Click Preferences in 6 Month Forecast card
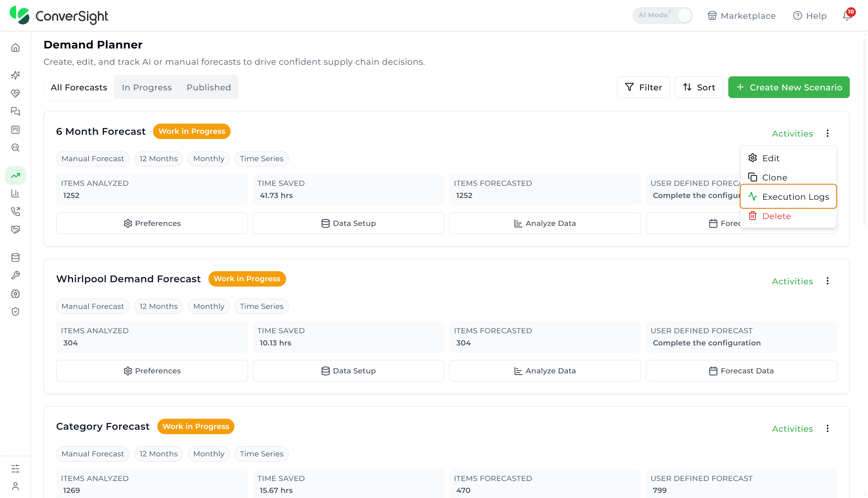Screen dimensions: 868x498 (152, 223)
